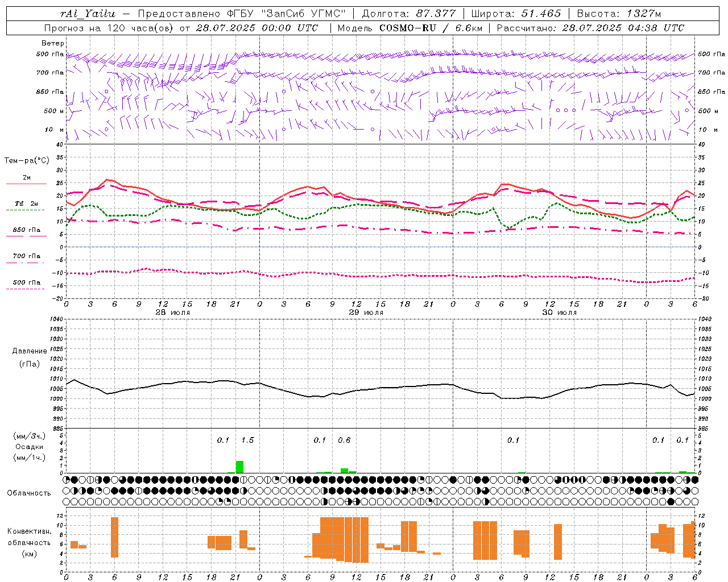The width and height of the screenshot is (728, 582).
Task: Click the 0.6 precipitation amount value
Action: 344,440
